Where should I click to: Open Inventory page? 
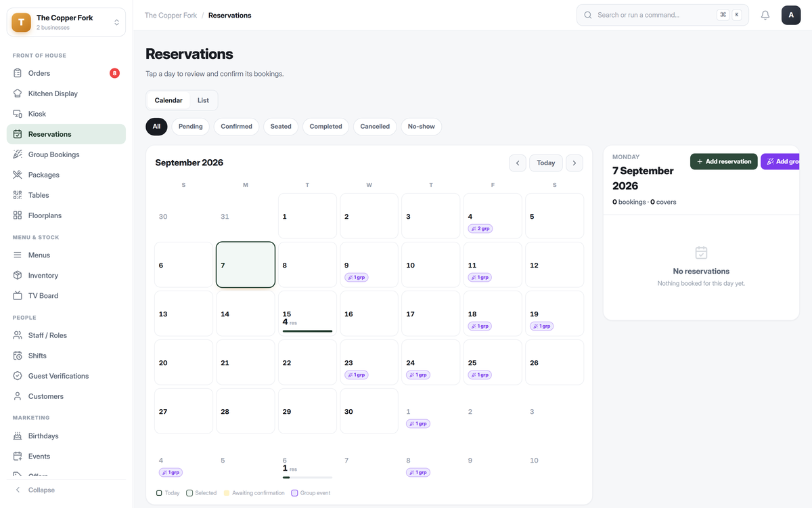click(66, 276)
